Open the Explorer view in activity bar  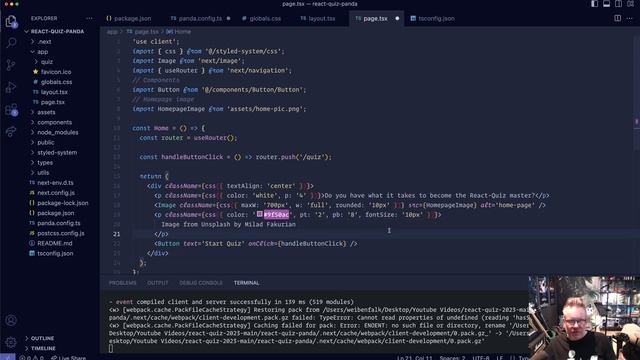(x=11, y=21)
